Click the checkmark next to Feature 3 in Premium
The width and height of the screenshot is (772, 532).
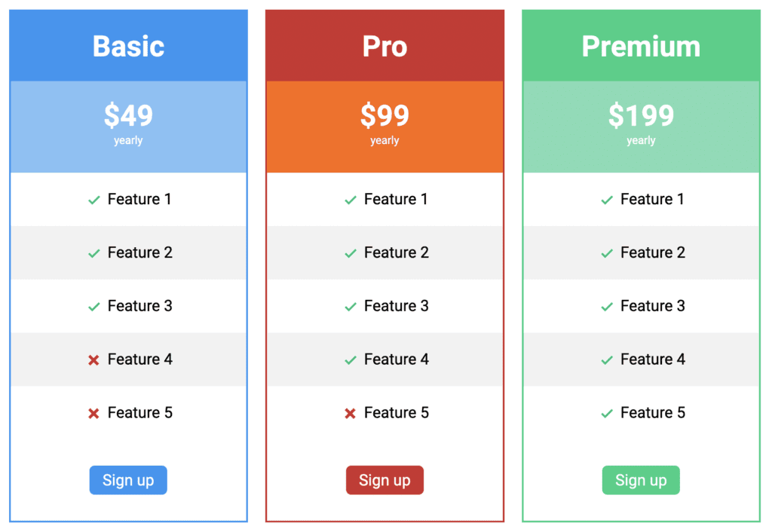(606, 306)
